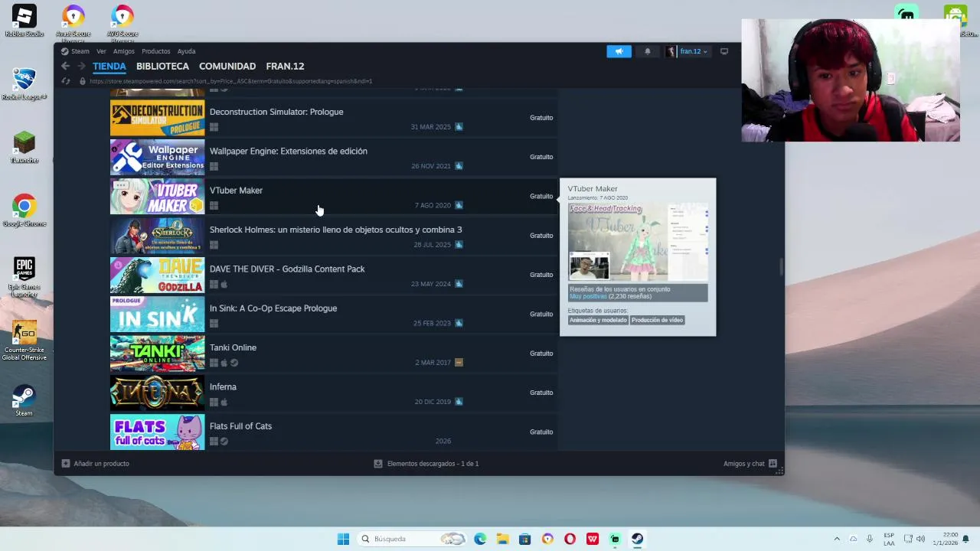Open Deconstruction Simulator: Prologue listing
Viewport: 980px width, 551px height.
334,118
